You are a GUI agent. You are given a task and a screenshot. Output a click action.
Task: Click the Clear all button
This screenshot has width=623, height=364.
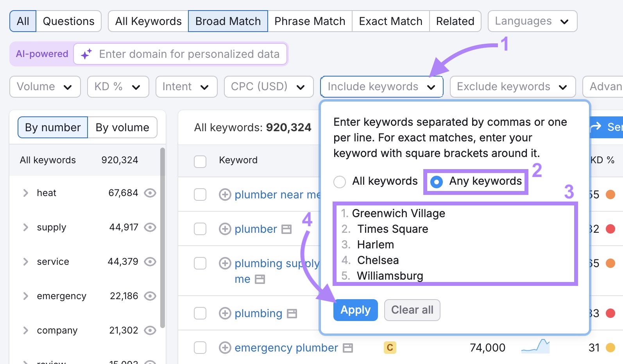tap(412, 310)
